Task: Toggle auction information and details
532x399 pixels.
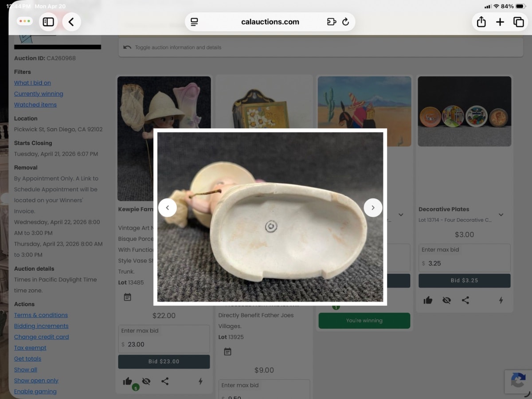Action: coord(178,47)
